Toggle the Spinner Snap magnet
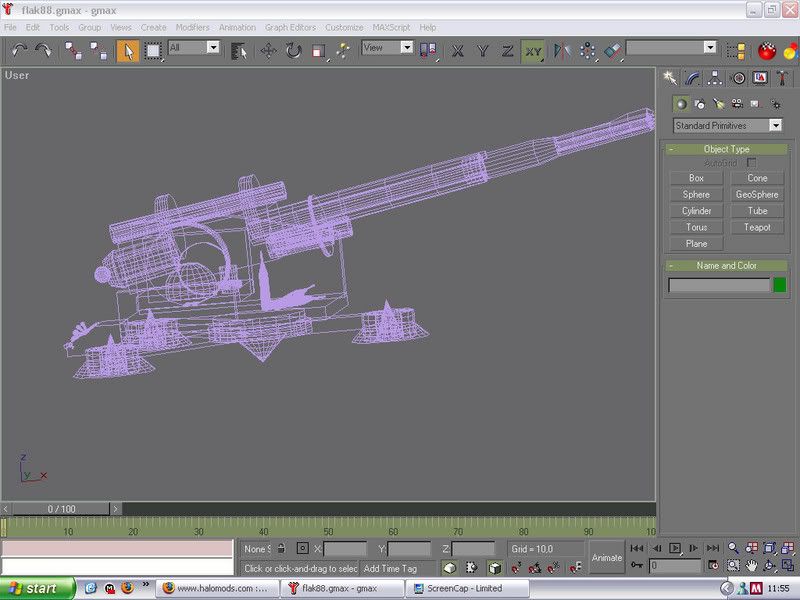 (576, 567)
